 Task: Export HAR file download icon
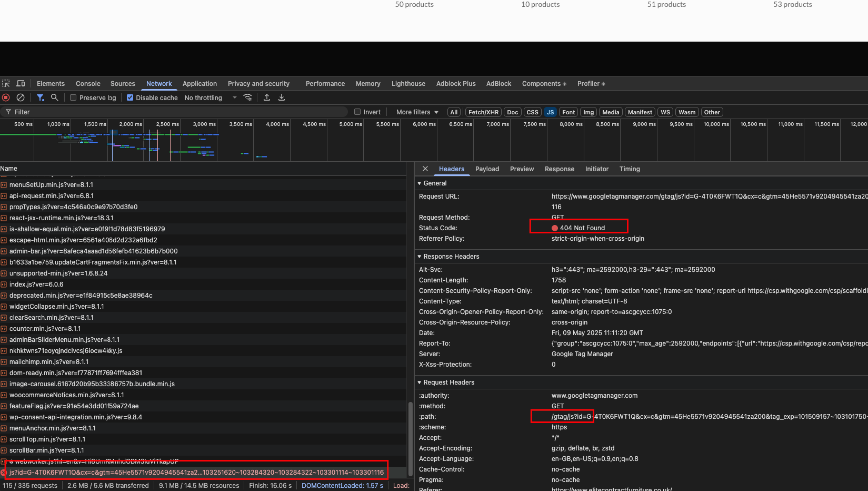(x=282, y=97)
